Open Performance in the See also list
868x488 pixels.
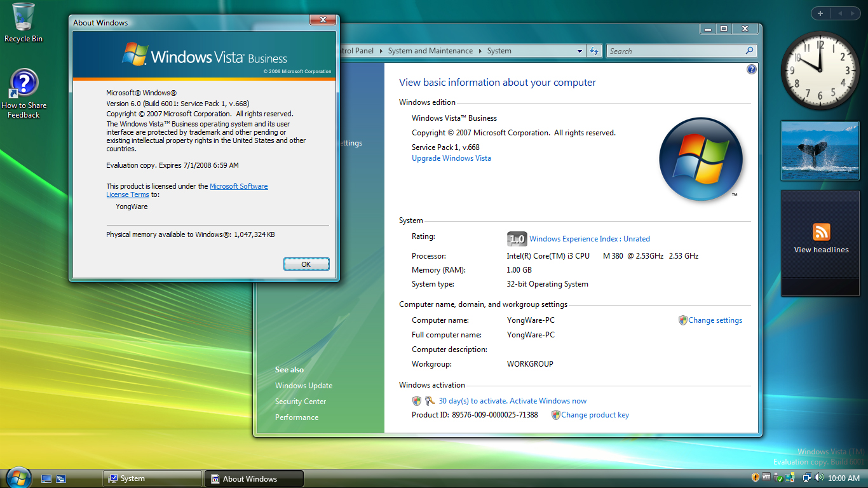297,417
